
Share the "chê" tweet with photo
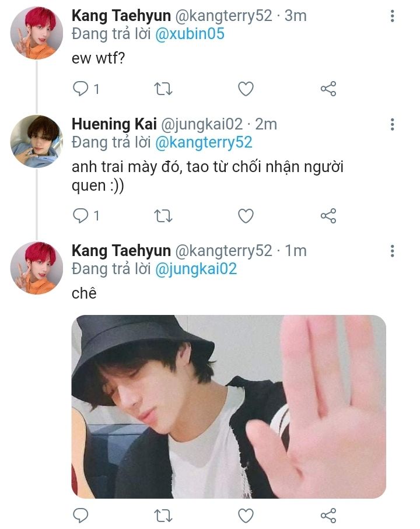pyautogui.click(x=328, y=516)
